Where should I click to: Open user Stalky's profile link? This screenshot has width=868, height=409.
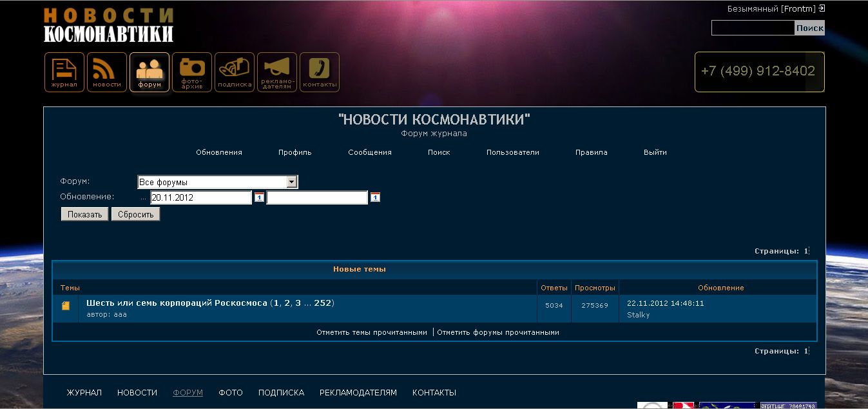pos(638,315)
